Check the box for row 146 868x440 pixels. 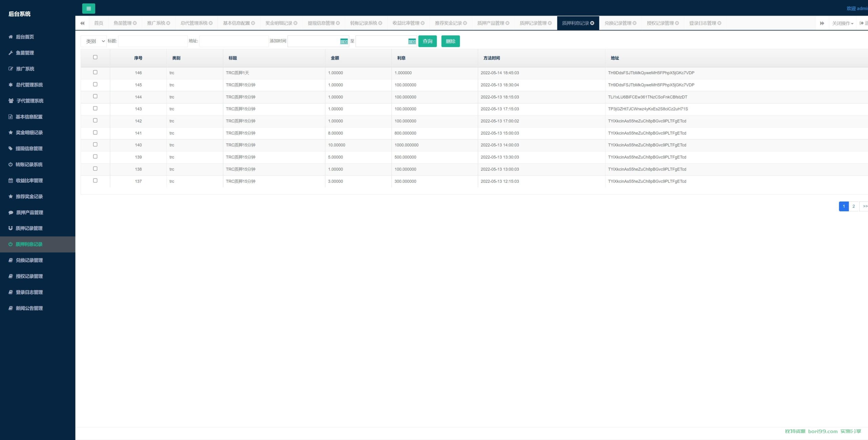[95, 72]
